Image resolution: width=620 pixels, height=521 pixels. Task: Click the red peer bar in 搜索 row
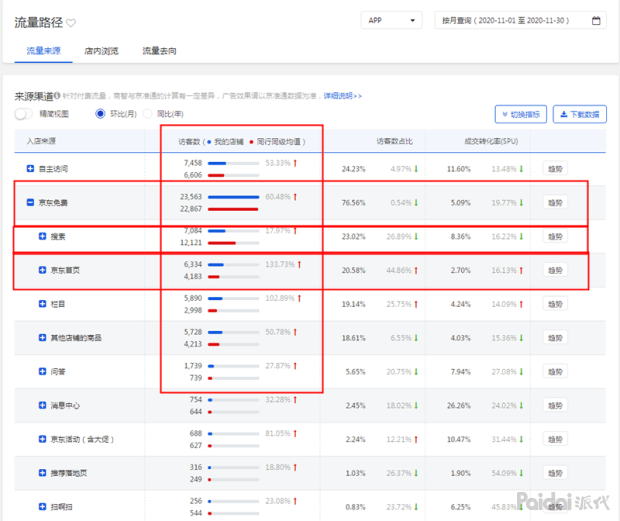221,243
